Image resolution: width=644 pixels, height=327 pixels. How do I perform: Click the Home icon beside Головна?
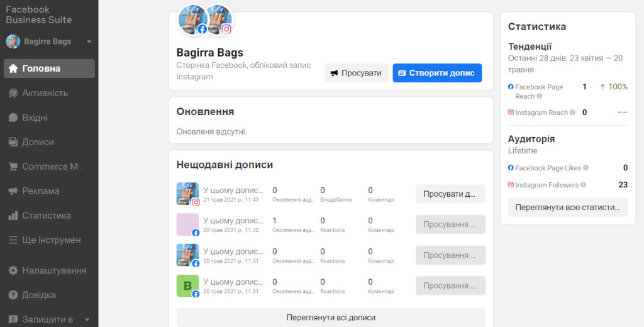pyautogui.click(x=13, y=69)
